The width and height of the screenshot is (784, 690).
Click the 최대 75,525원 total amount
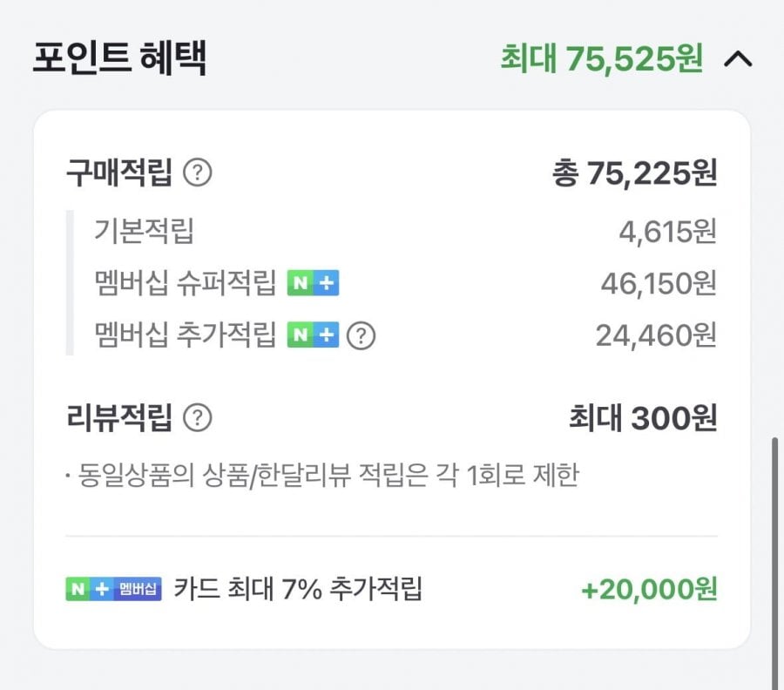coord(601,59)
